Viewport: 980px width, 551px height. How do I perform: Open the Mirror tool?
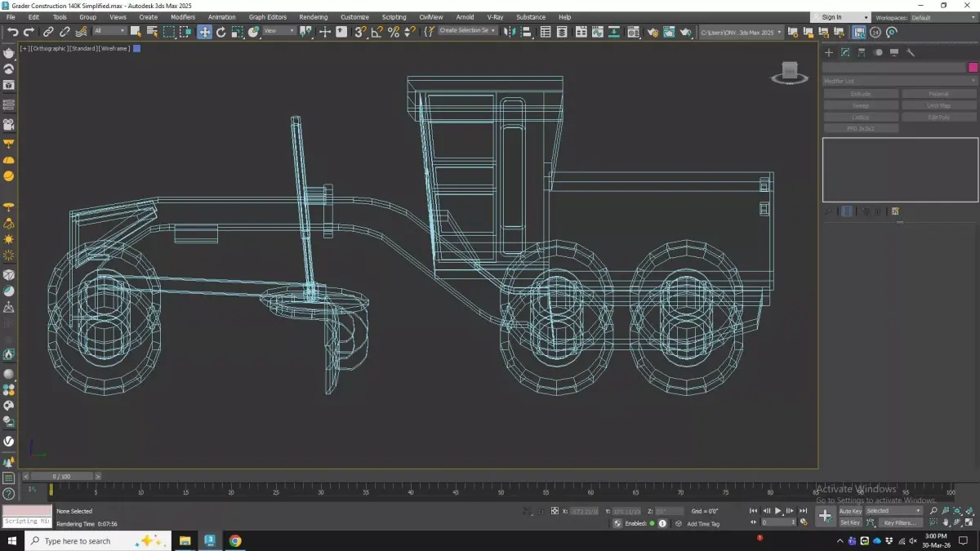click(510, 32)
